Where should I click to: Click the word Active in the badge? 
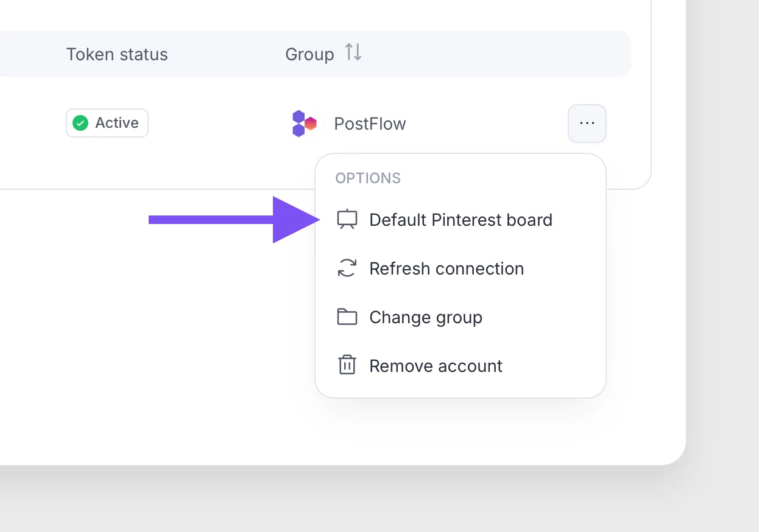[117, 123]
